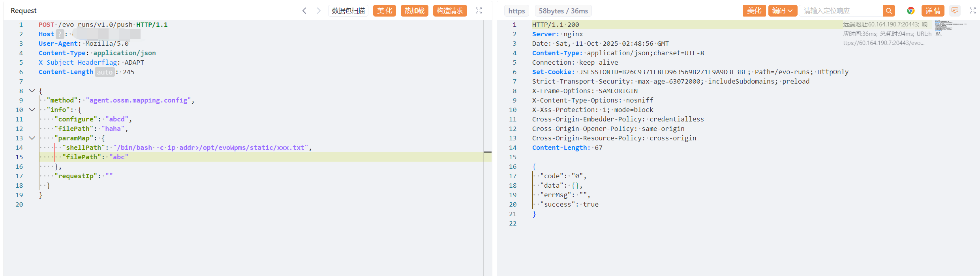This screenshot has height=276, width=980.
Task: Go to the next request with right arrow
Action: click(x=319, y=11)
